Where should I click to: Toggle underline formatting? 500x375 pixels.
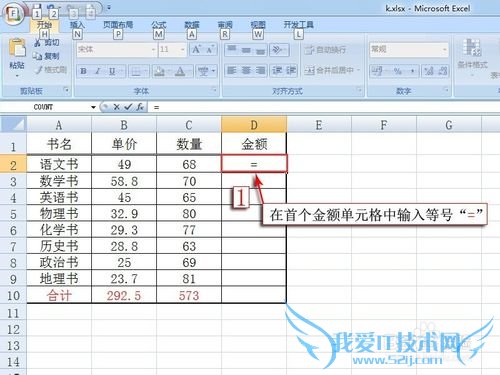coord(112,71)
